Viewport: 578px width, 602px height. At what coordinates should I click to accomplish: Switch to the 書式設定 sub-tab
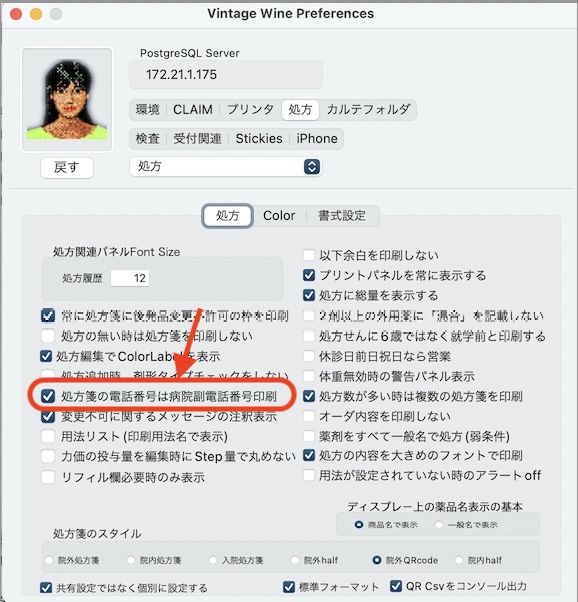tap(342, 216)
